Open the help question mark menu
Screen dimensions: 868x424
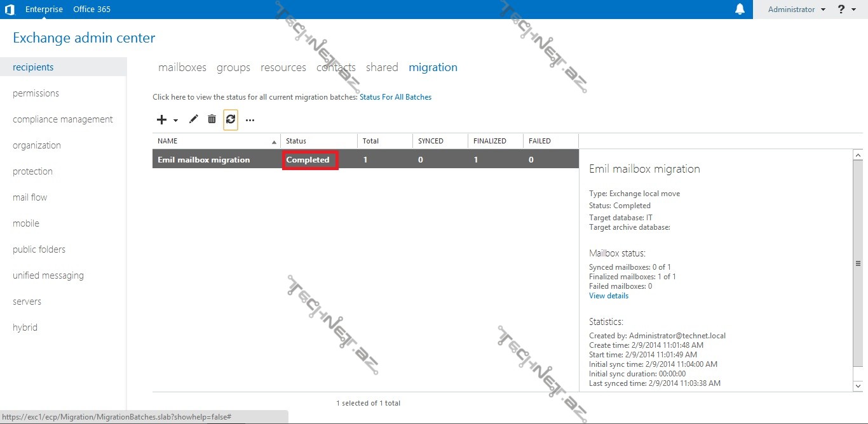tap(841, 10)
